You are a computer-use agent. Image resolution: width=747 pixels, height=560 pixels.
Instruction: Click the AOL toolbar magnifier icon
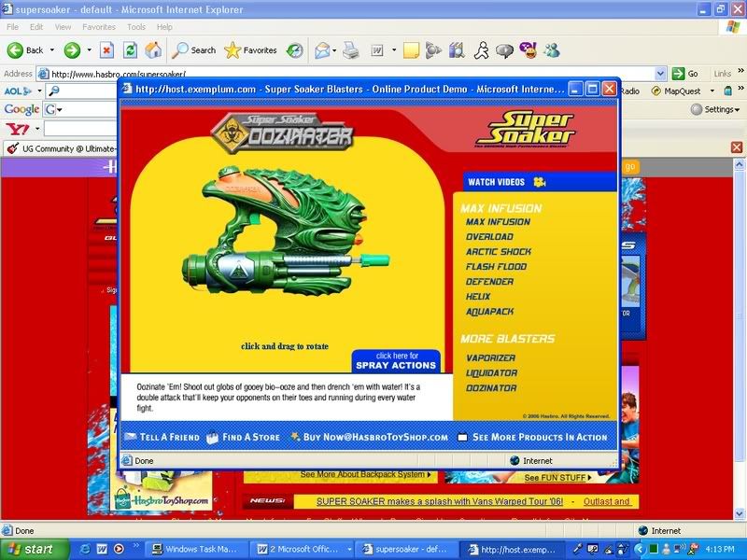(x=54, y=91)
